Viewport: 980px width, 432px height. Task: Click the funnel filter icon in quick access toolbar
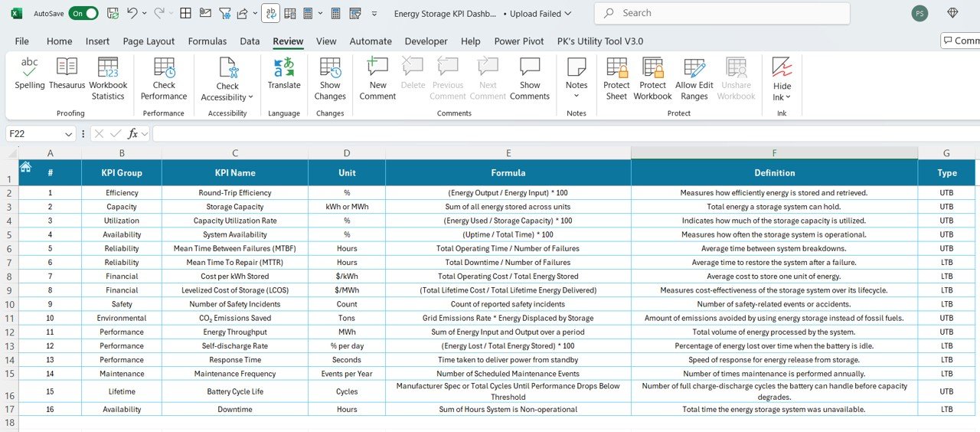pos(224,13)
